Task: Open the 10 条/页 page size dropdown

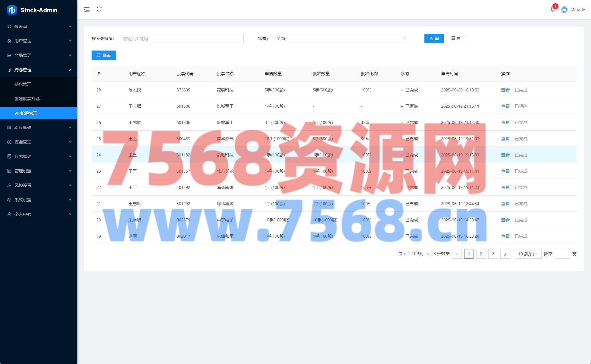Action: point(528,254)
